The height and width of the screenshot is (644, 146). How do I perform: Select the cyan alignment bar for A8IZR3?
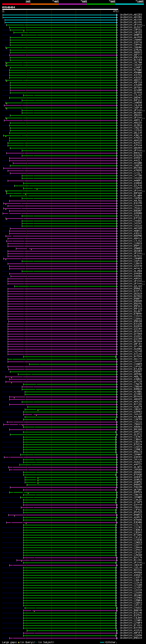click(x=60, y=15)
